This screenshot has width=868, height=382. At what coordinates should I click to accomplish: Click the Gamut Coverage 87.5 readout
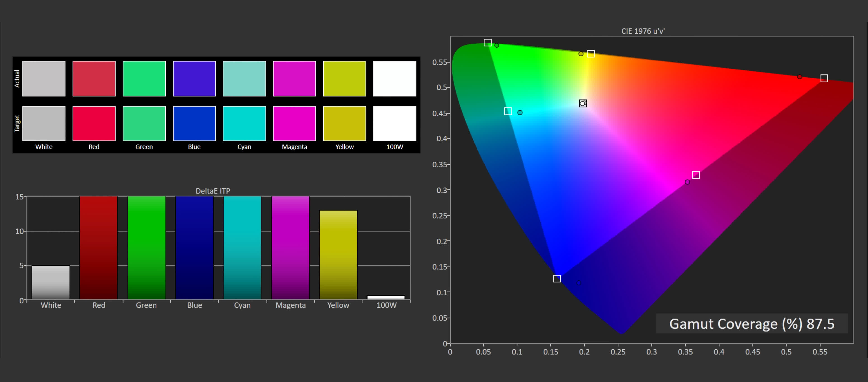coord(752,324)
